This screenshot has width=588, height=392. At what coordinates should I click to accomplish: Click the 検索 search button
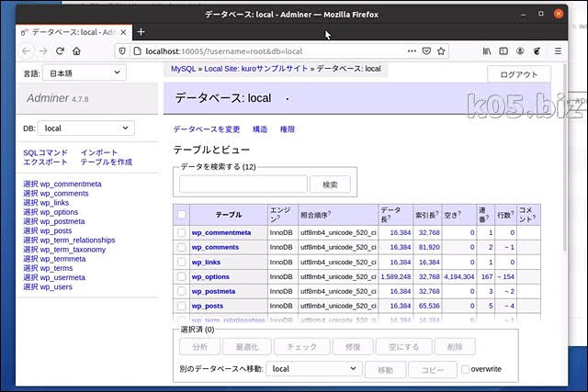330,185
